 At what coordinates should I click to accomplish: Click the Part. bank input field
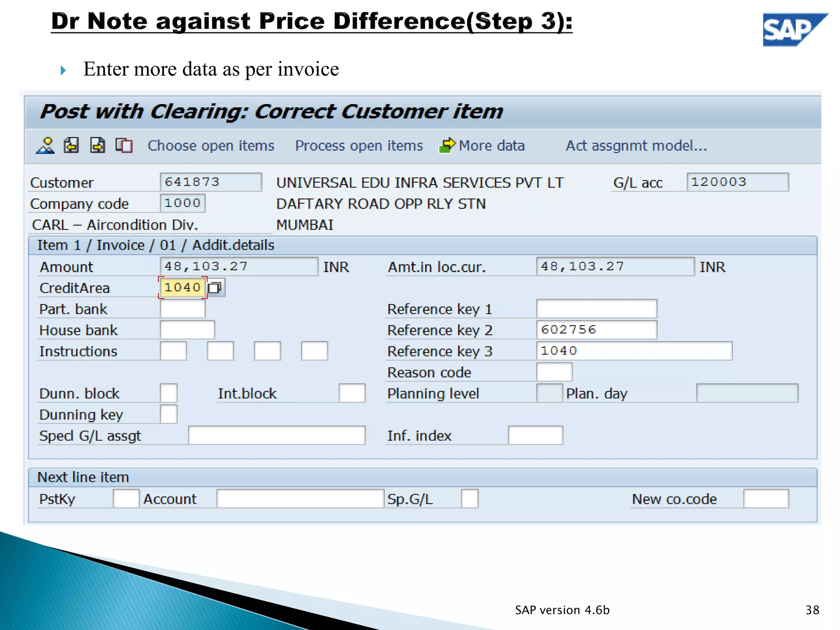point(183,309)
